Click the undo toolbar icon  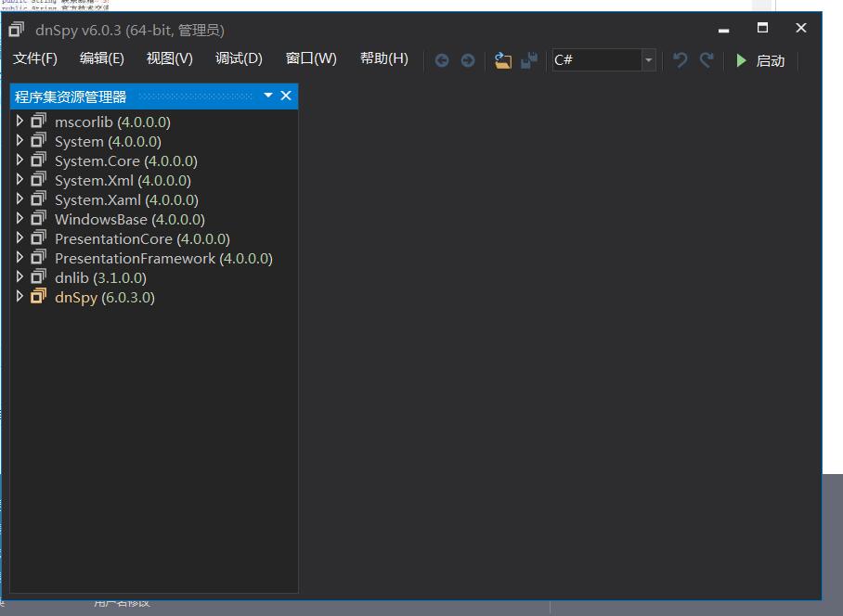click(681, 60)
